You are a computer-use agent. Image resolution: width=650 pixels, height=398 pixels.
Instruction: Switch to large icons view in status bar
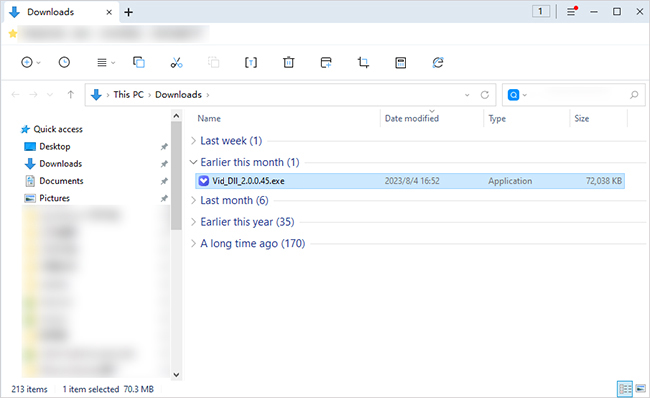(x=640, y=389)
